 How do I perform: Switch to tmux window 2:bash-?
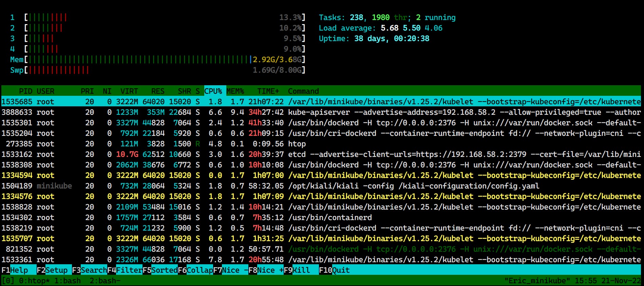click(105, 281)
